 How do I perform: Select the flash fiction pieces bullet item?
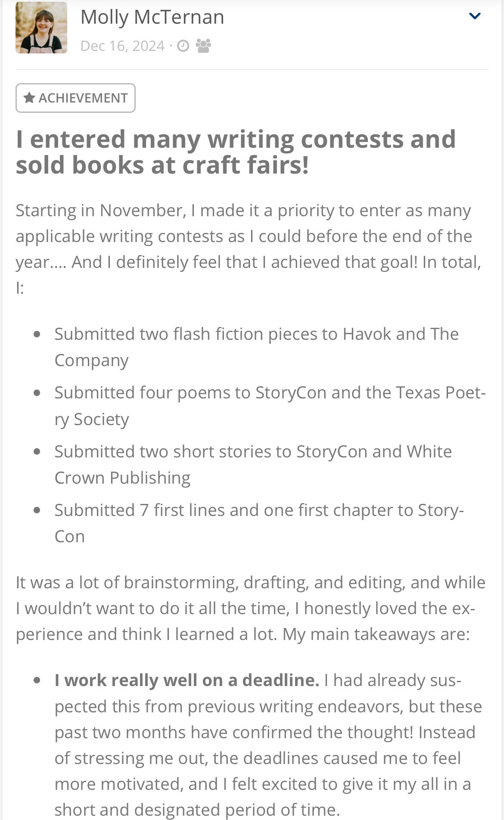(257, 347)
